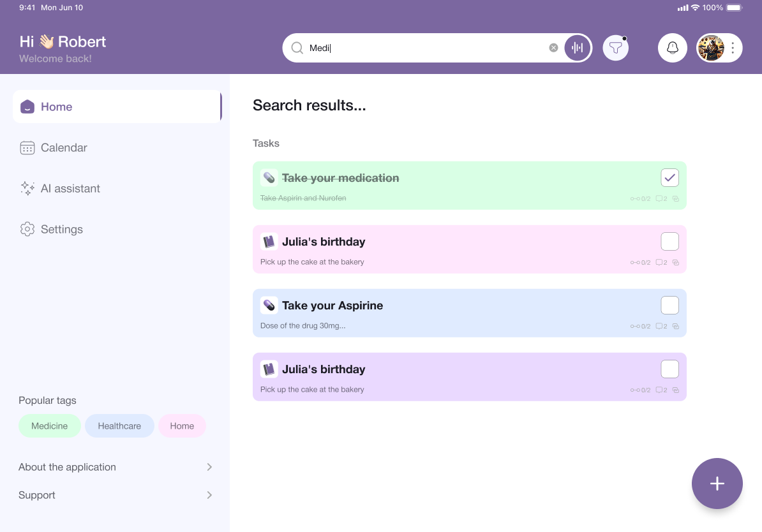This screenshot has height=532, width=762.
Task: Click the pill icon on Take your Aspirine
Action: tap(269, 306)
